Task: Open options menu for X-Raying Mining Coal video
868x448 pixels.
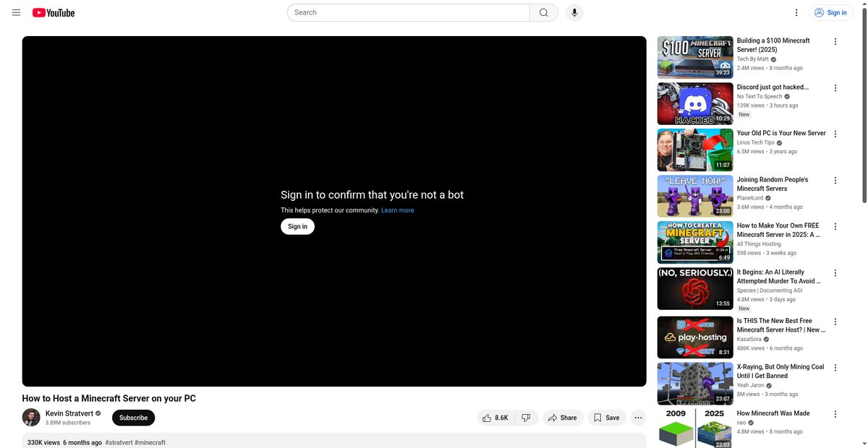Action: pyautogui.click(x=835, y=369)
